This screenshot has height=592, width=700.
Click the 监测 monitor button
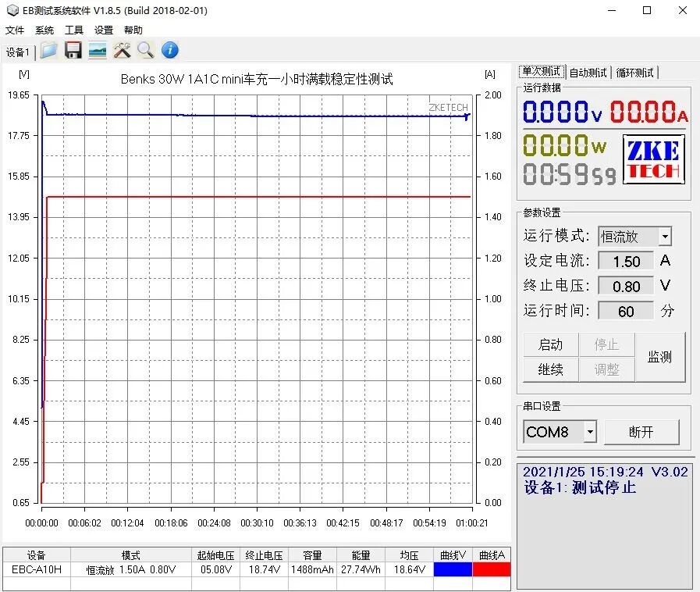tap(660, 357)
